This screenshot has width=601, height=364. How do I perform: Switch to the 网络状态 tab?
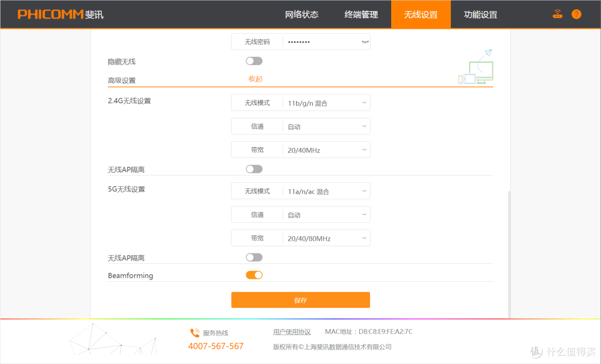[x=302, y=14]
